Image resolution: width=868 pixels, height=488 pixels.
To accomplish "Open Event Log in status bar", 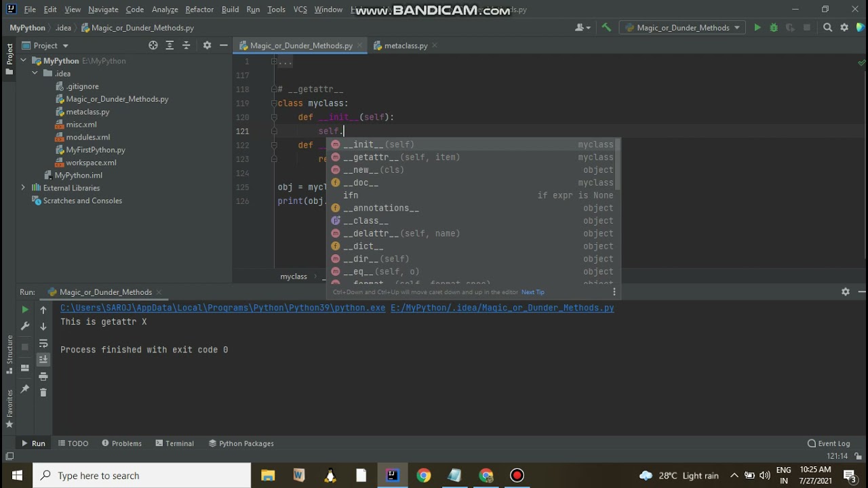I will (x=829, y=443).
